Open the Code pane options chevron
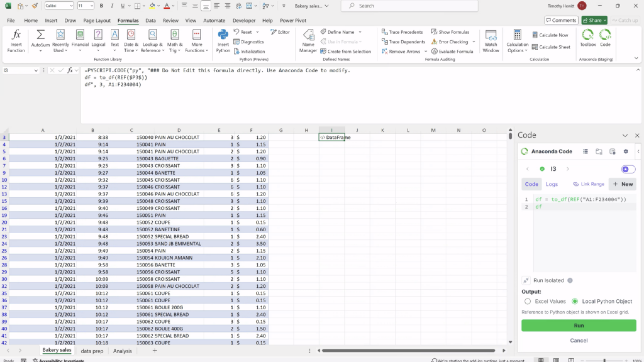Screen dimensions: 644x362 (x=625, y=136)
